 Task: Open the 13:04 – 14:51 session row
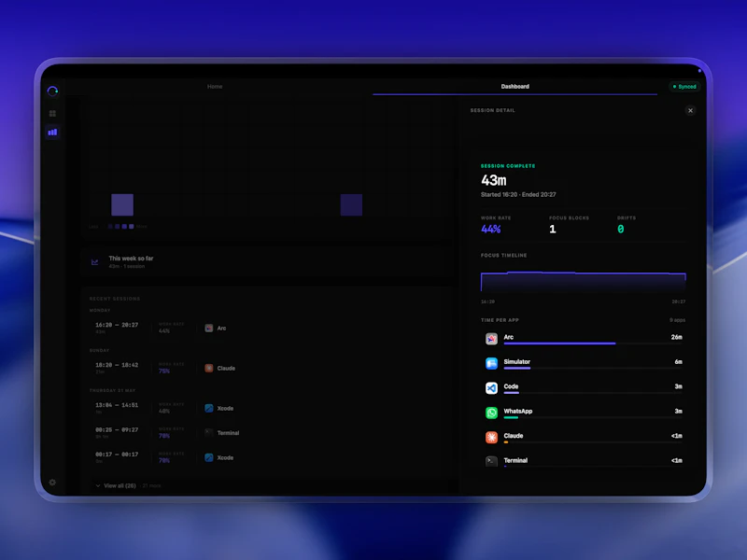(x=267, y=408)
